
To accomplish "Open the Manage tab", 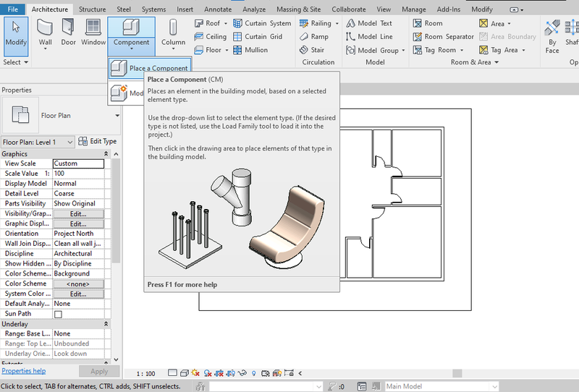I will click(413, 9).
